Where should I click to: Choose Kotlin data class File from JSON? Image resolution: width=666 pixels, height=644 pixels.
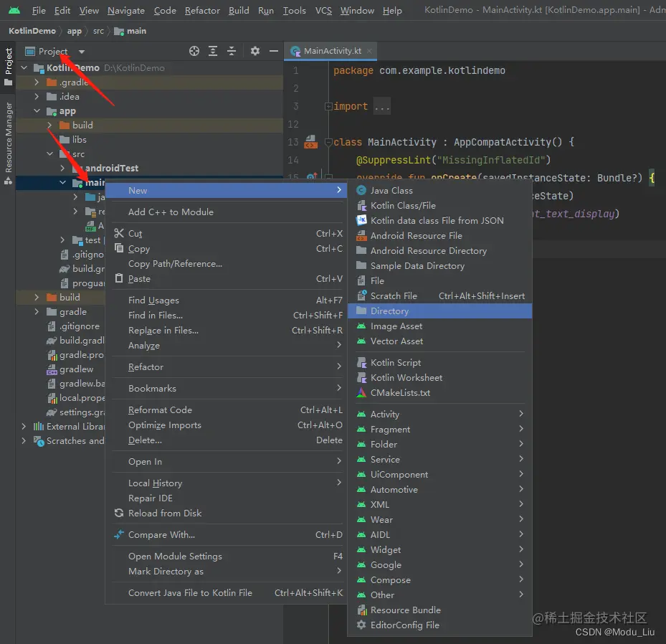point(439,220)
